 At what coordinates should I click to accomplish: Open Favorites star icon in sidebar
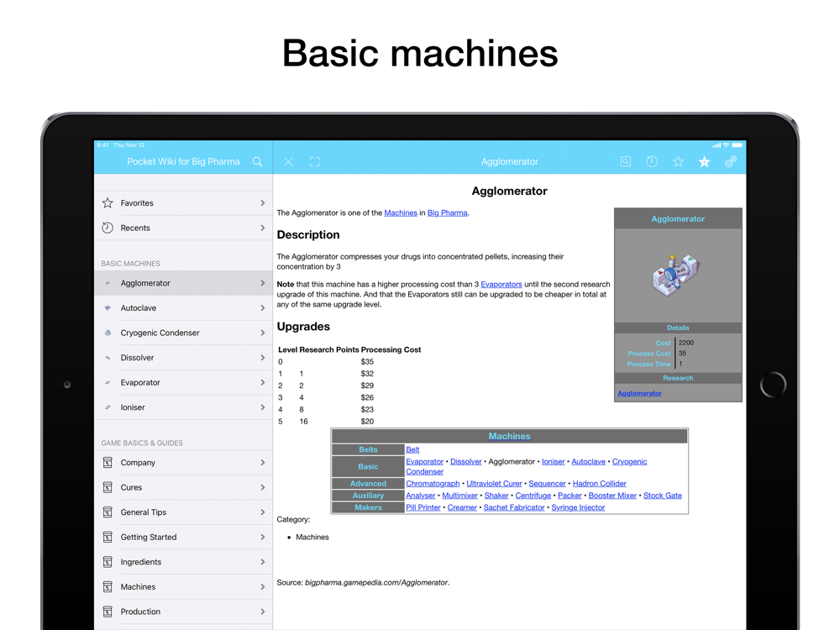coord(108,203)
